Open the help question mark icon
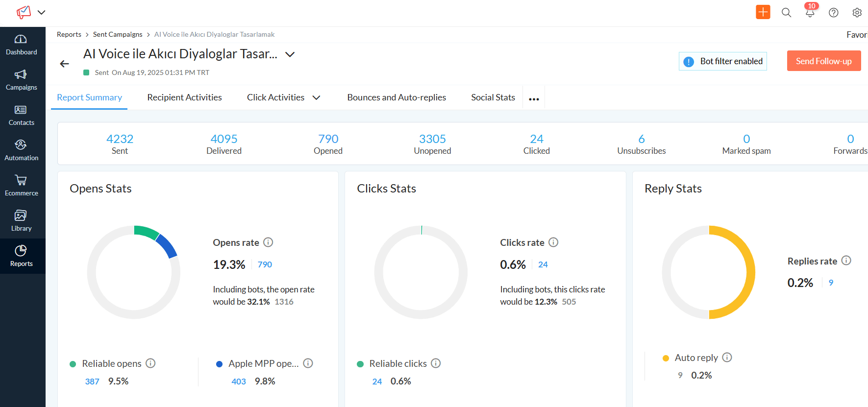868x407 pixels. (x=834, y=13)
